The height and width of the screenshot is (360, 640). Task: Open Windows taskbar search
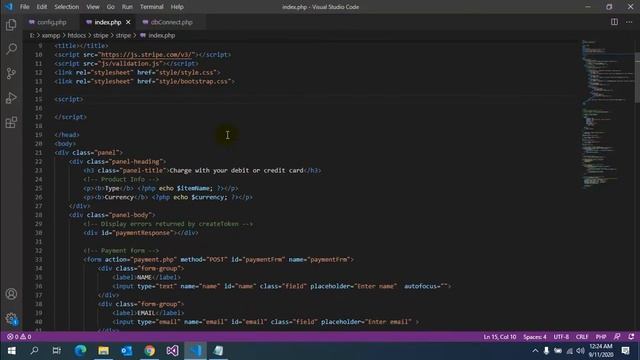coord(34,351)
